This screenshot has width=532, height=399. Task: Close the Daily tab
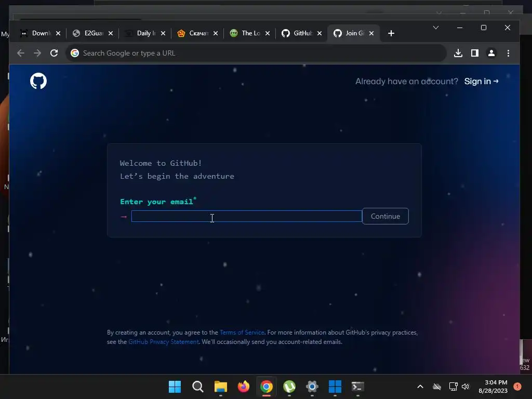(163, 33)
